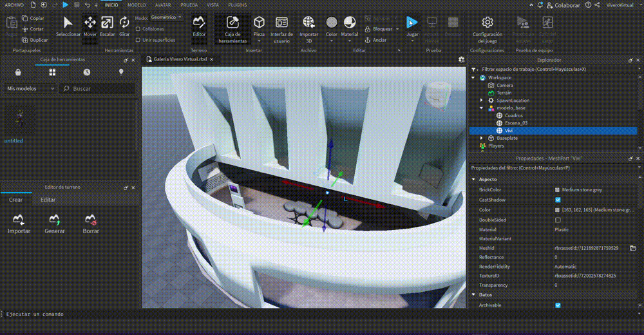Open the Mis modelos dropdown
644x335 pixels.
tap(30, 88)
